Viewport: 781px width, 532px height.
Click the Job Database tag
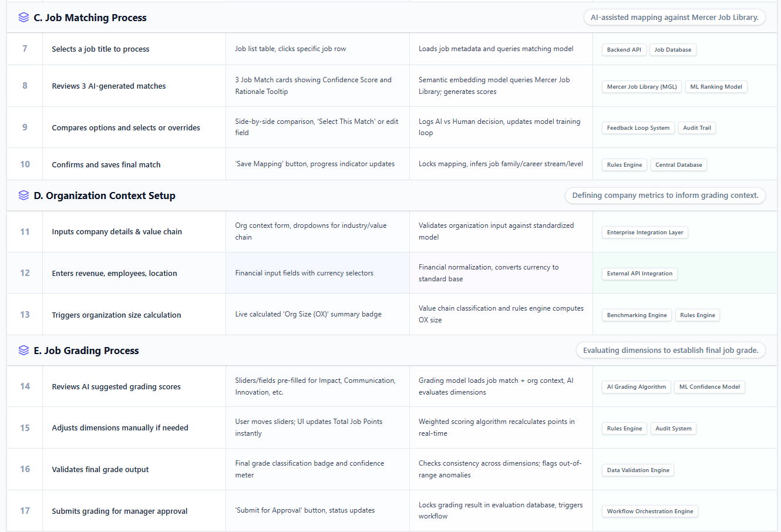672,50
